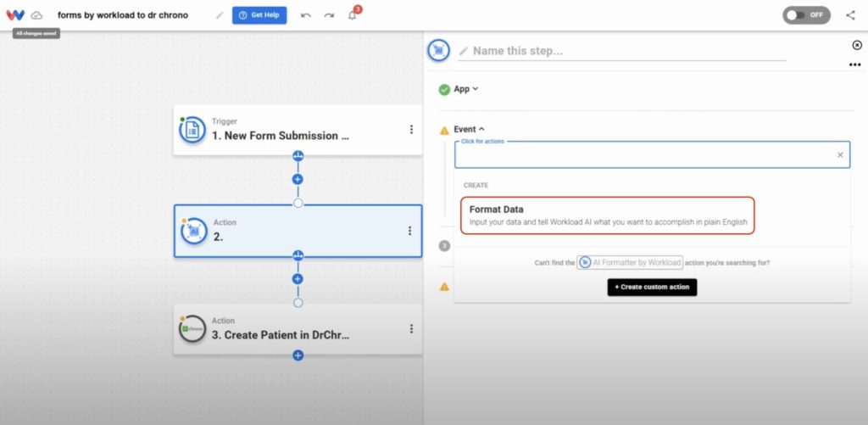868x425 pixels.
Task: Edit workflow name with pencil icon
Action: tap(220, 15)
